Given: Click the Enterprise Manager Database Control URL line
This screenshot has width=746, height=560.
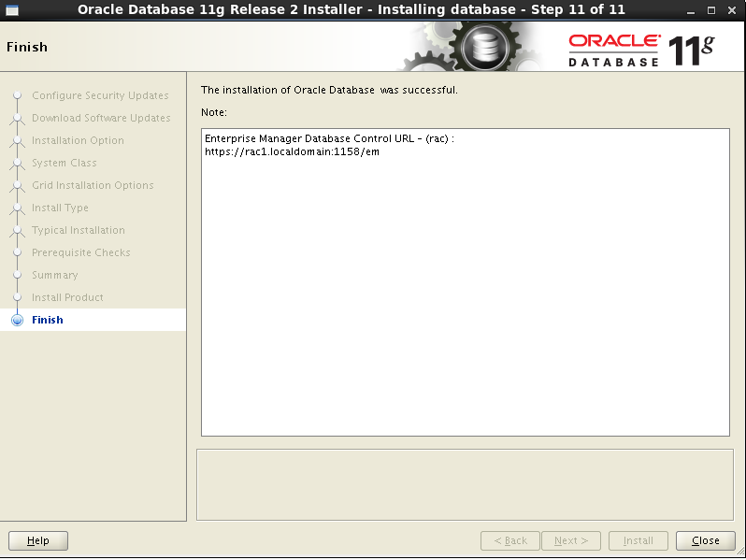Looking at the screenshot, I should coord(329,138).
